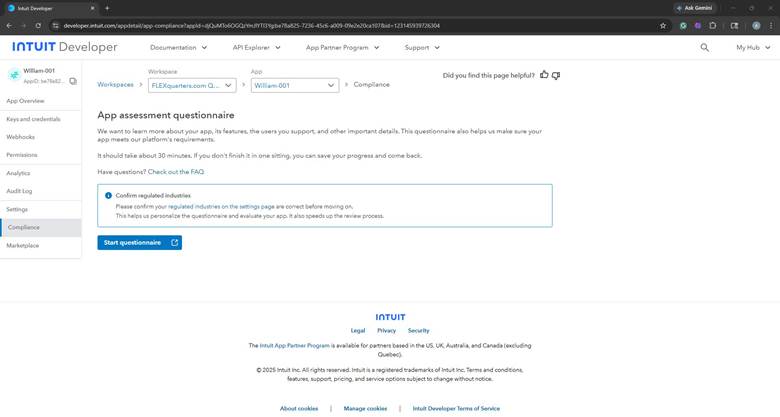Close the Intuit Developer tab
The width and height of the screenshot is (780, 417).
(93, 8)
